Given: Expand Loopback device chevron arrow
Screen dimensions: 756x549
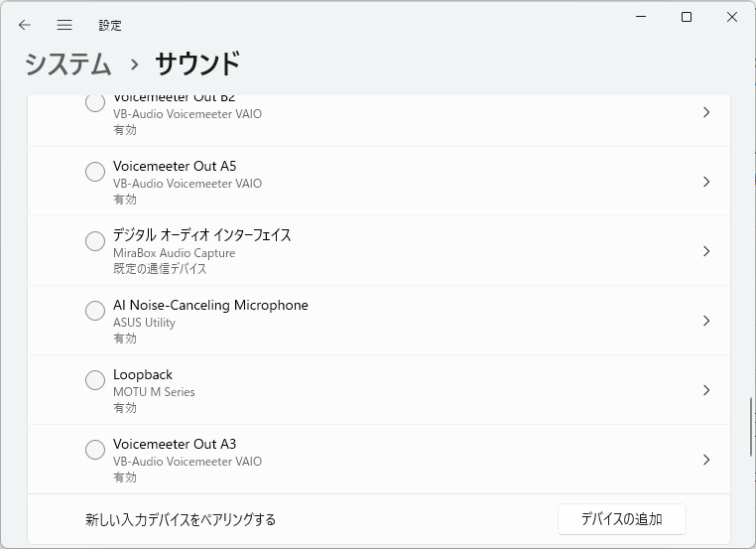Looking at the screenshot, I should (x=706, y=390).
